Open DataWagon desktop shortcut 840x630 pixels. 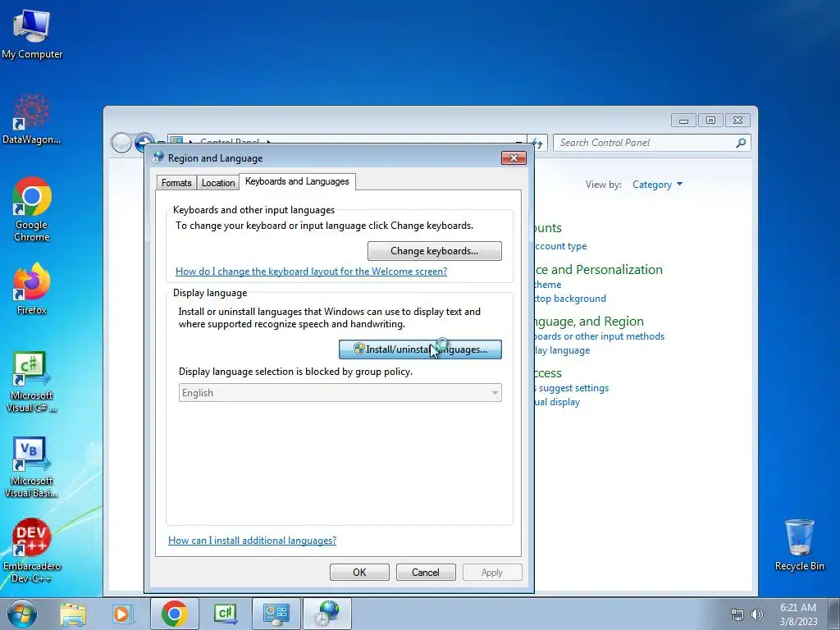pos(32,119)
